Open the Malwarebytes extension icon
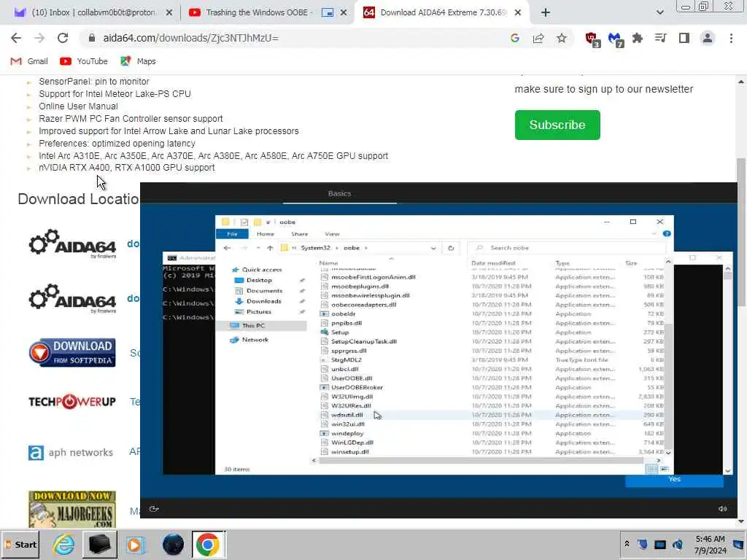747x560 pixels. [616, 39]
